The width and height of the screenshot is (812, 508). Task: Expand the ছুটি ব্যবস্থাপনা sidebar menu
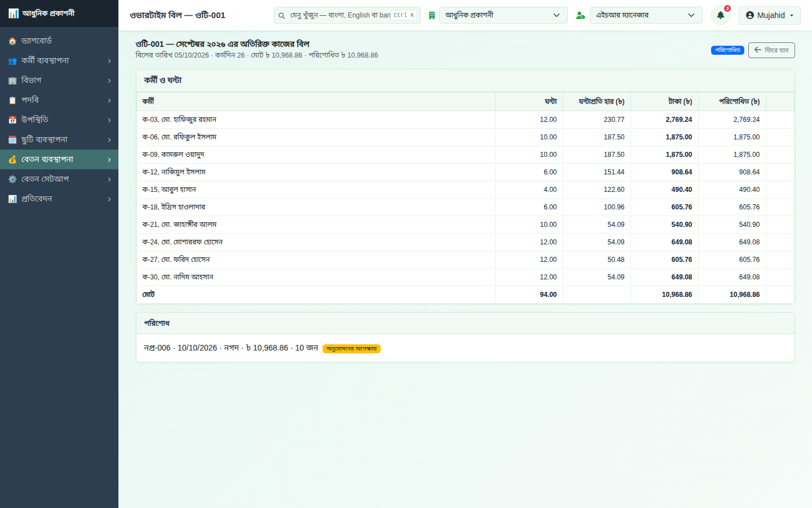point(59,139)
